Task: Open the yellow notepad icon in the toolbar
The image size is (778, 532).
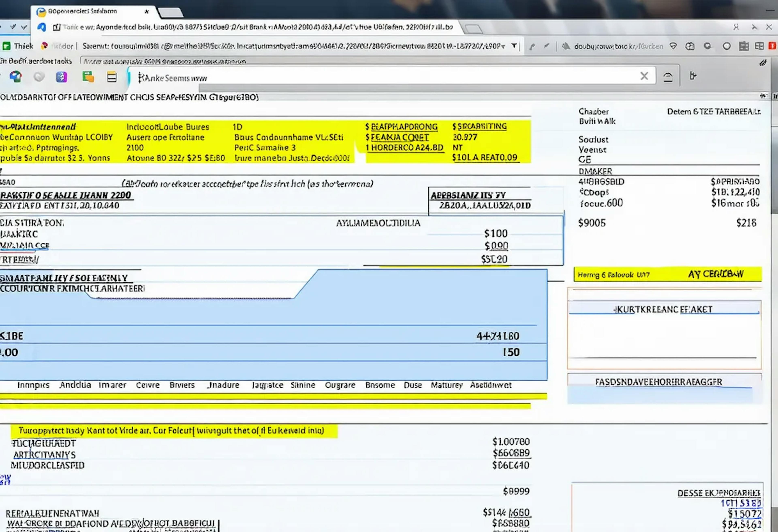Action: coord(112,77)
